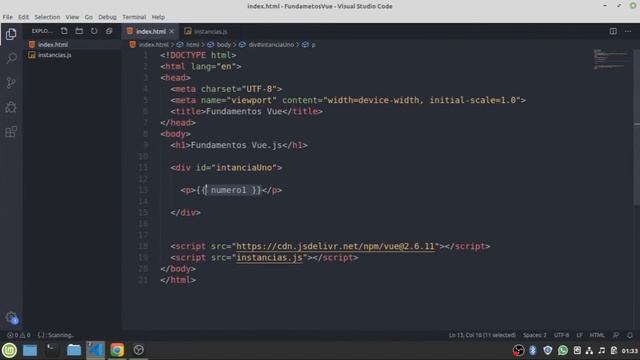640x360 pixels.
Task: Open the File menu
Action: pyautogui.click(x=7, y=17)
